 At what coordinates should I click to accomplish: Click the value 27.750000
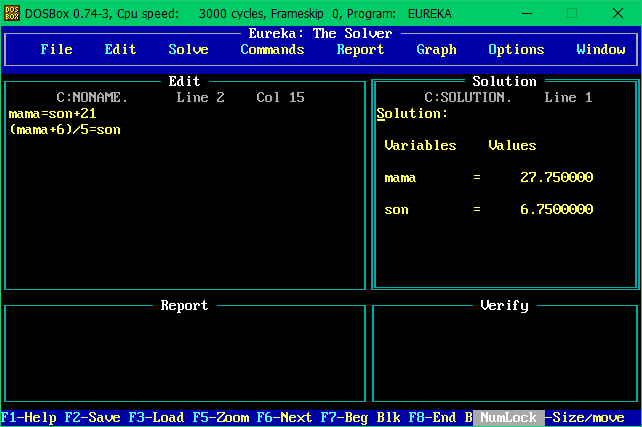point(556,177)
